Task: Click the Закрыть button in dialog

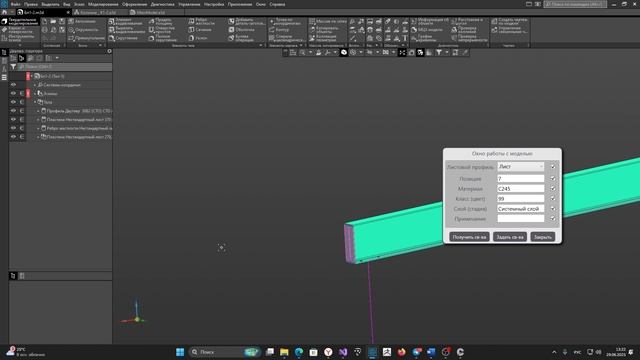Action: [543, 237]
